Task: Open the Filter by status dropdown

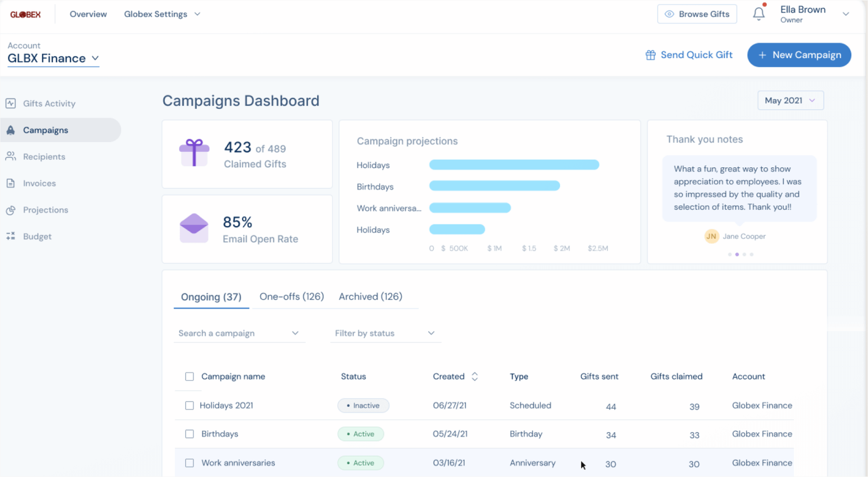Action: [385, 333]
